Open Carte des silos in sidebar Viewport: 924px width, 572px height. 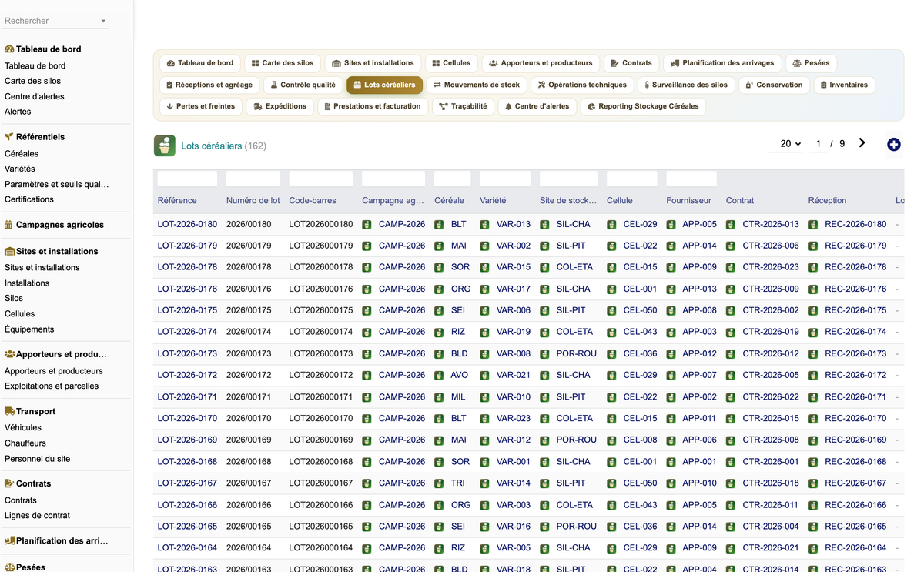[32, 81]
